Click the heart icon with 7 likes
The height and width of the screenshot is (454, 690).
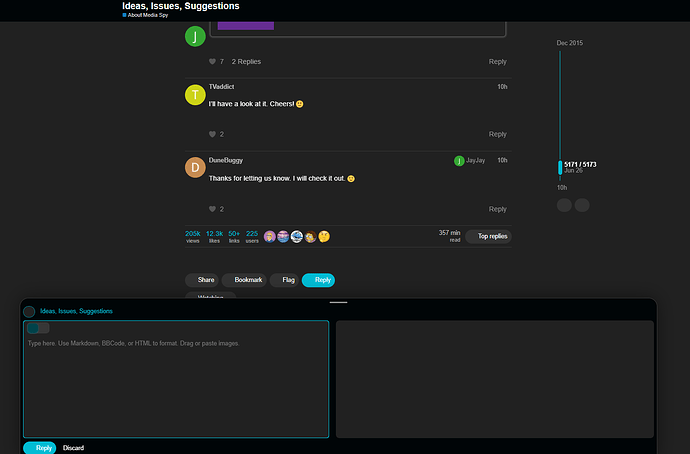point(212,62)
